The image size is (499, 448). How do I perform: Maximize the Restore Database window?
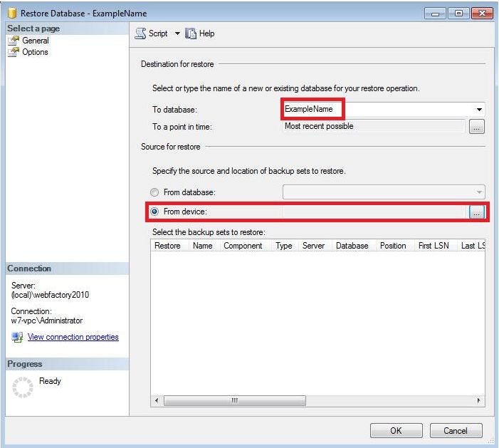(458, 14)
